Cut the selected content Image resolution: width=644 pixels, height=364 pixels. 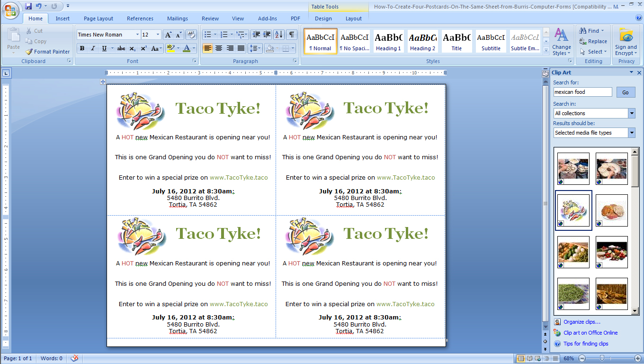coord(34,31)
